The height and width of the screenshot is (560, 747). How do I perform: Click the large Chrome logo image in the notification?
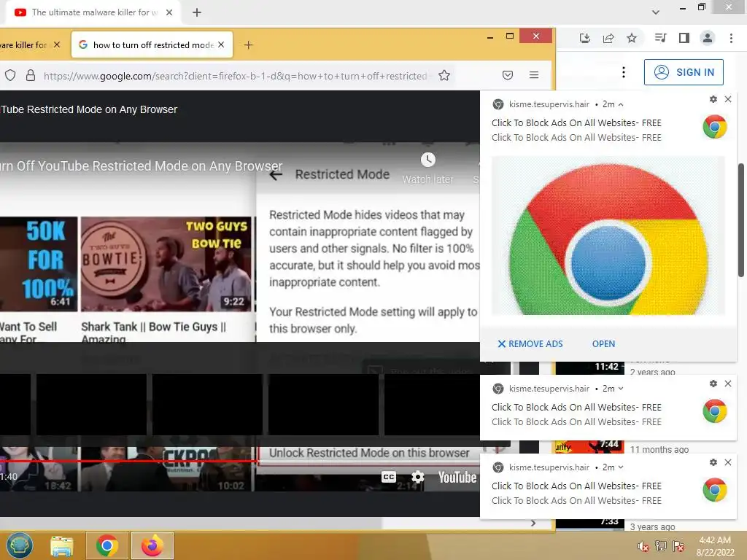(x=608, y=236)
